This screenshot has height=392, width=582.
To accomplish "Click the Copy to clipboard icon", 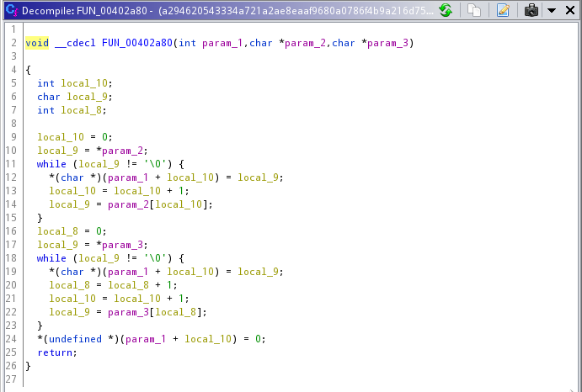I will click(474, 10).
